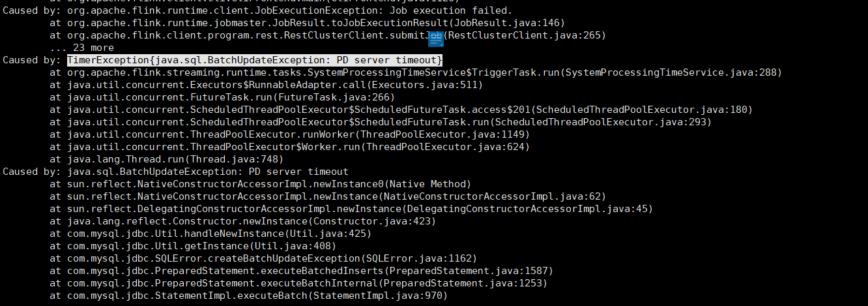Click the '... 23 more' line
This screenshot has width=868, height=306.
81,48
